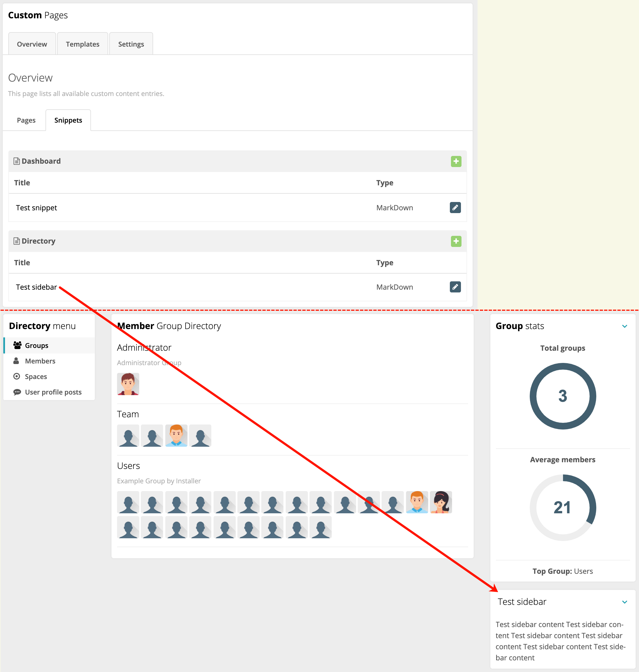The width and height of the screenshot is (639, 672).
Task: Click the Administrator group member avatar
Action: (128, 384)
